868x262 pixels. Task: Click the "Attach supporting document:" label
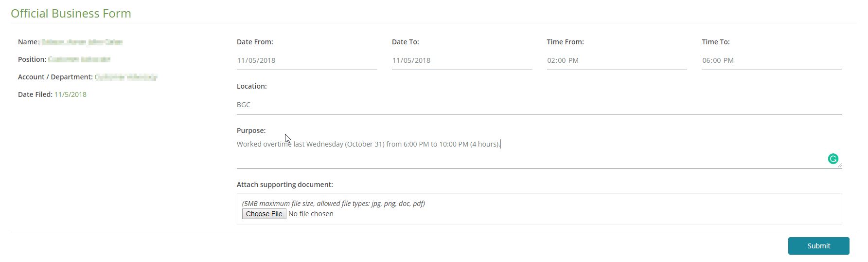284,185
